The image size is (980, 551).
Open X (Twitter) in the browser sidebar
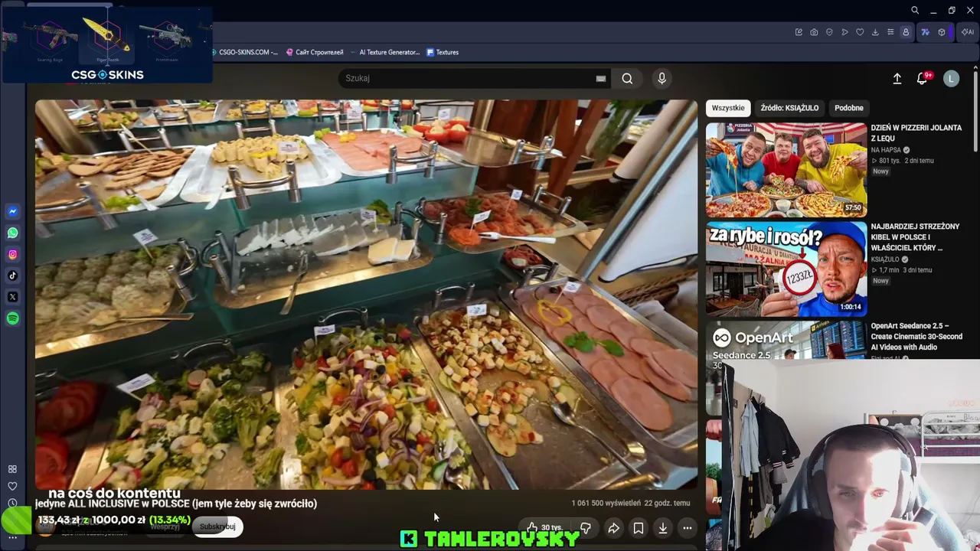(13, 297)
